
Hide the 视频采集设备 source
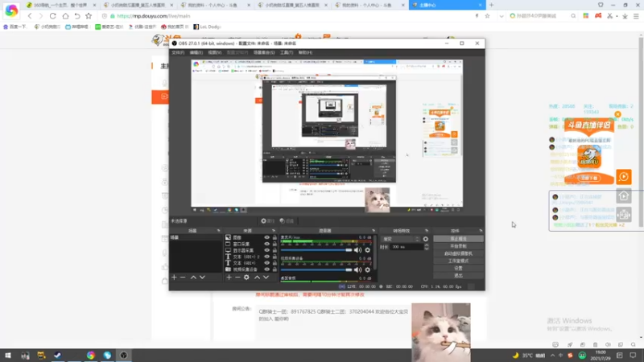pos(266,269)
